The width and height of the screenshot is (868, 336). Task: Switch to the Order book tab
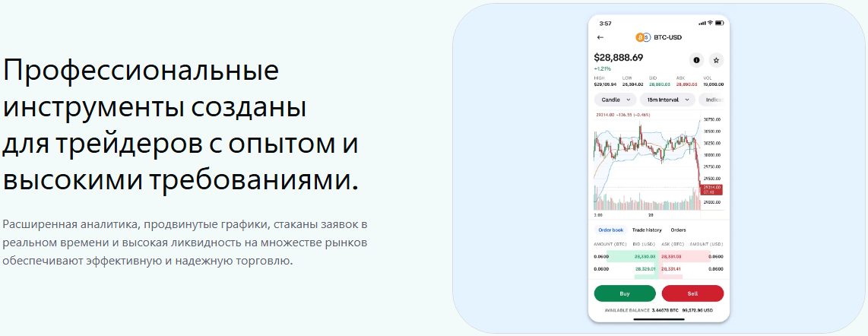610,230
